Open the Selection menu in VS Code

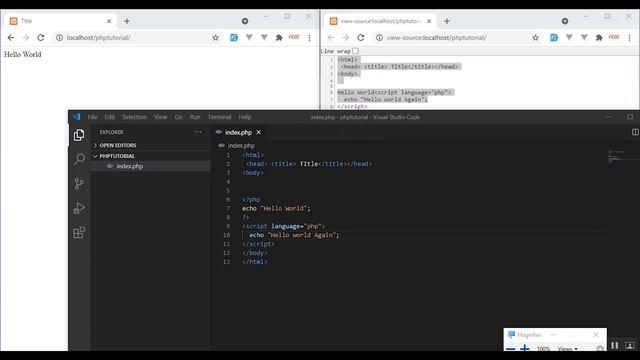(134, 117)
